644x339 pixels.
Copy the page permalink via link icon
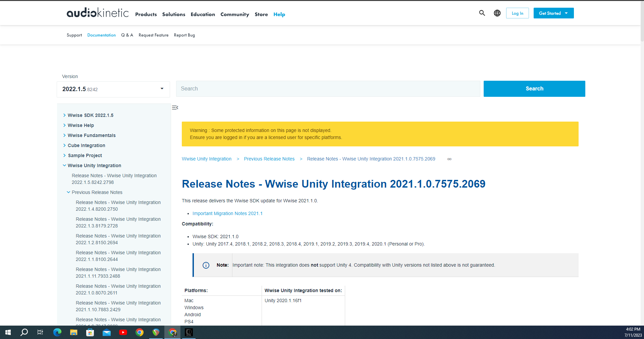[449, 159]
